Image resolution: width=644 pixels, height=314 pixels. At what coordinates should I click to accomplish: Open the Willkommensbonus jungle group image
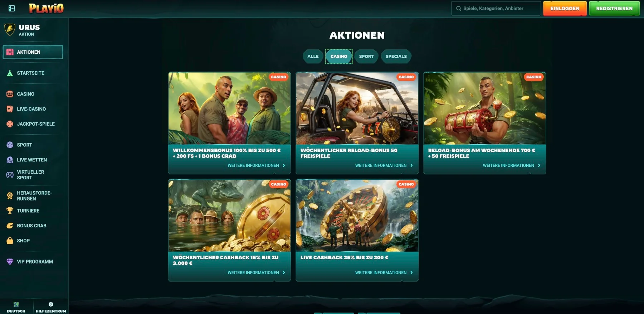tap(229, 108)
